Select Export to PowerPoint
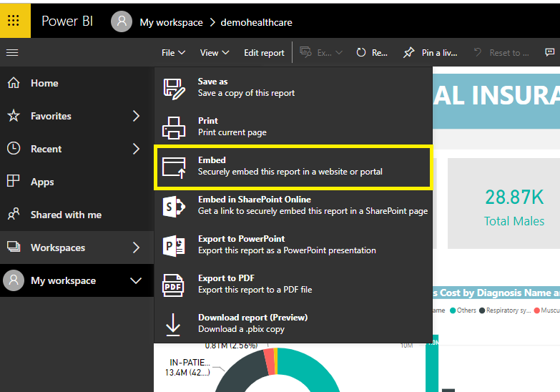Screen dimensions: 560x392 (x=293, y=245)
